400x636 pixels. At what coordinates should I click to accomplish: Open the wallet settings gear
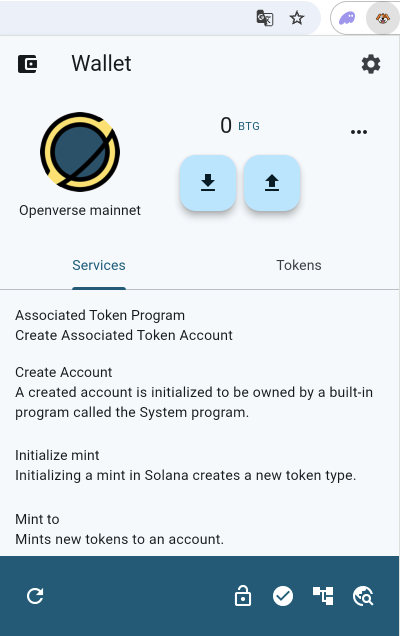371,64
